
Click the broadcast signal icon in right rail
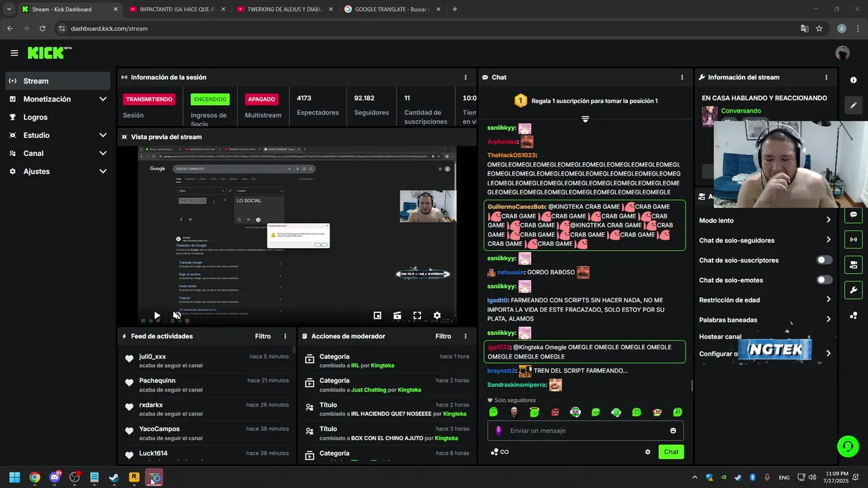[853, 239]
